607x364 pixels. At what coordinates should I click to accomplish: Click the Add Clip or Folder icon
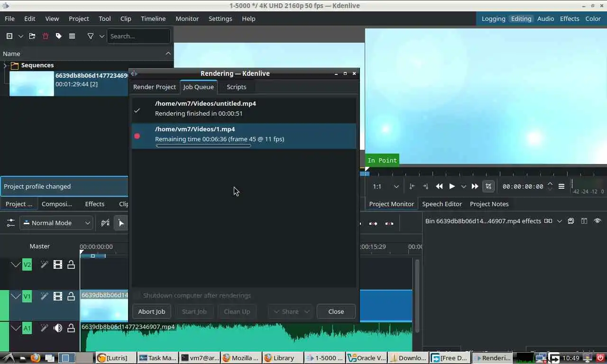pos(9,36)
